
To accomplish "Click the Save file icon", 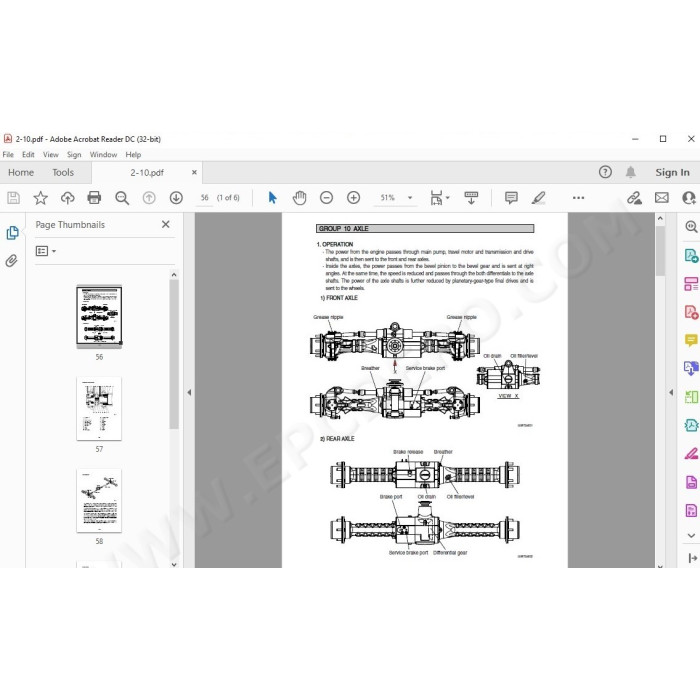I will [x=13, y=198].
